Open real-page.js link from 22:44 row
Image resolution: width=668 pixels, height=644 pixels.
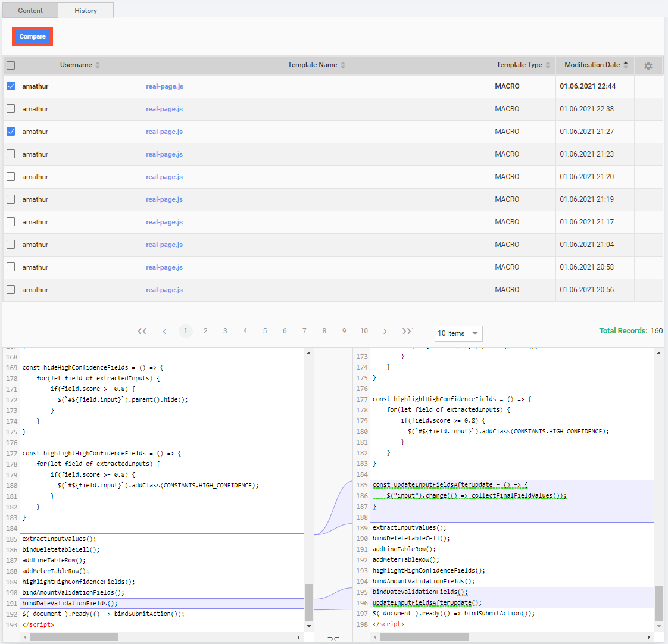tap(164, 86)
